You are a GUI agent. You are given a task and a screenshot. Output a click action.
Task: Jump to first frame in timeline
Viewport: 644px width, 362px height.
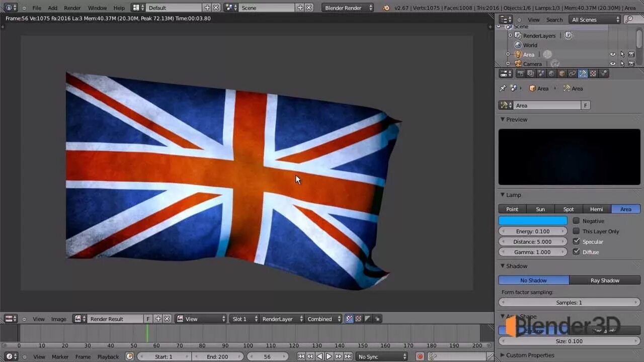pos(301,356)
